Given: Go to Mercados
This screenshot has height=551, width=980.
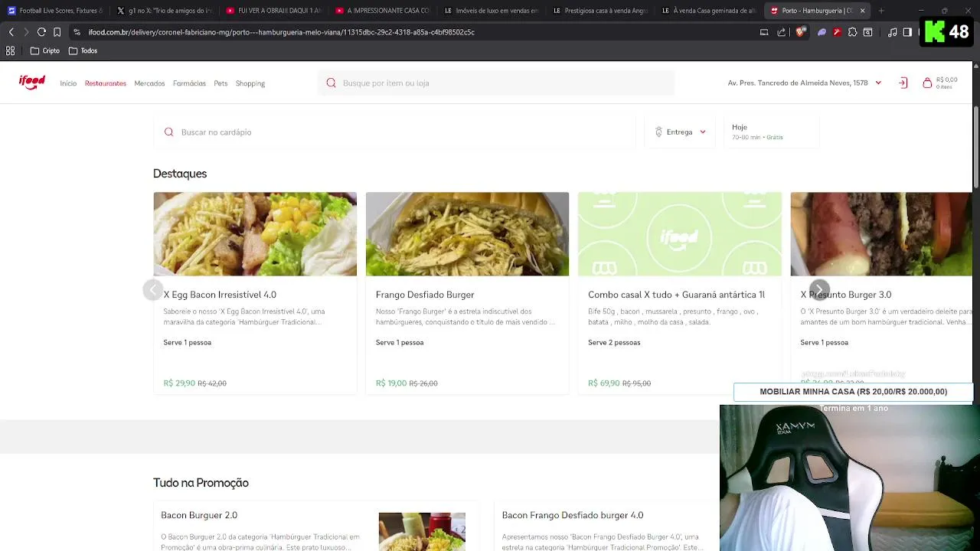Looking at the screenshot, I should [149, 83].
